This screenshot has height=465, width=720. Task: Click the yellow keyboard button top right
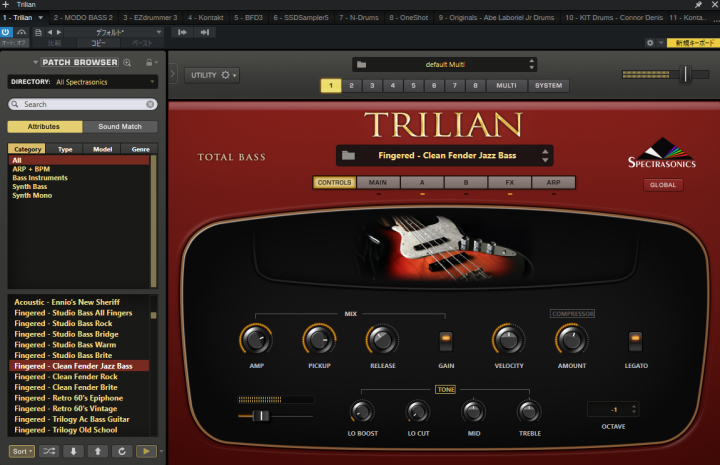693,43
